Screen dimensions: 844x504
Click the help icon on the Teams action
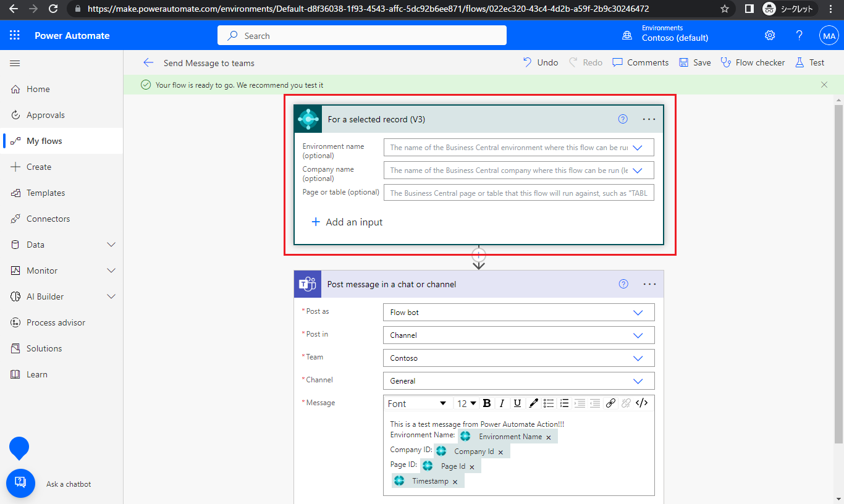tap(623, 283)
